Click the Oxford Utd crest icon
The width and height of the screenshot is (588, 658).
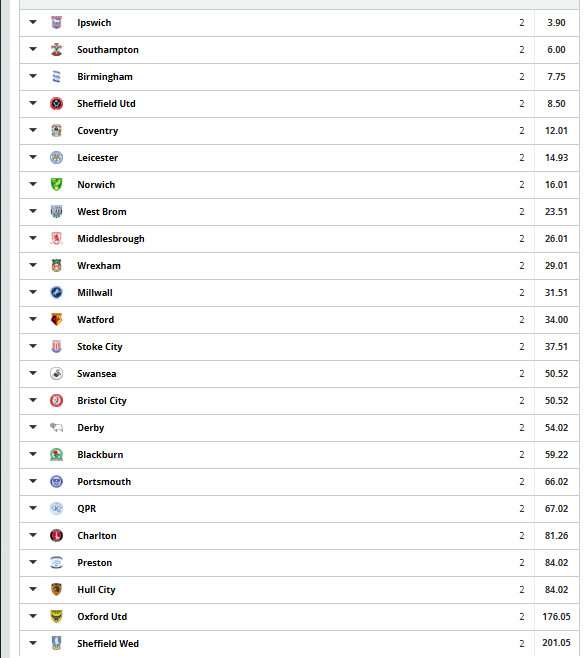56,616
